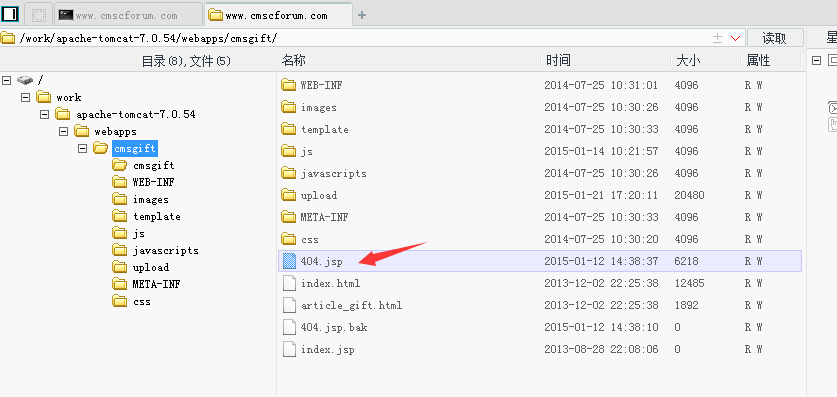Screen dimensions: 837x397
Task: Open a new tab with plus button
Action: pyautogui.click(x=362, y=15)
